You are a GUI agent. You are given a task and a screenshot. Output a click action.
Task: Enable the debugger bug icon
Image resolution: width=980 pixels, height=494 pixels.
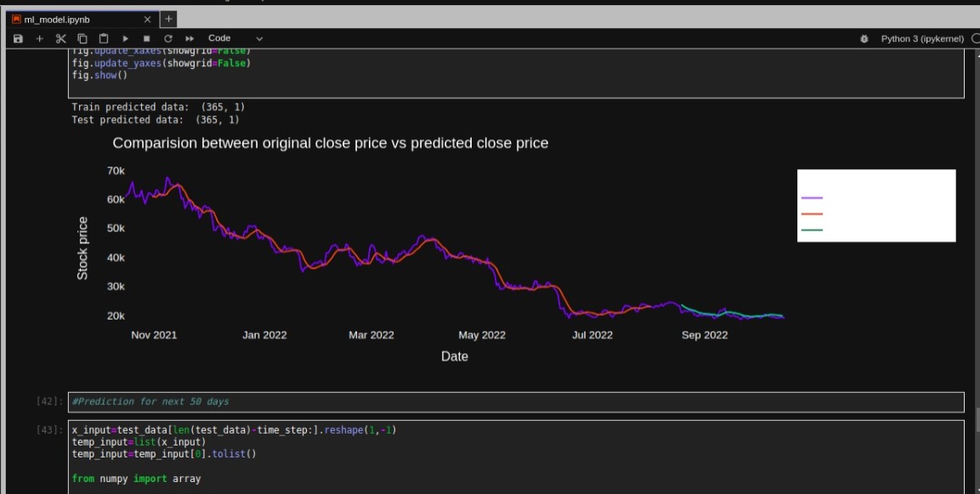coord(864,39)
